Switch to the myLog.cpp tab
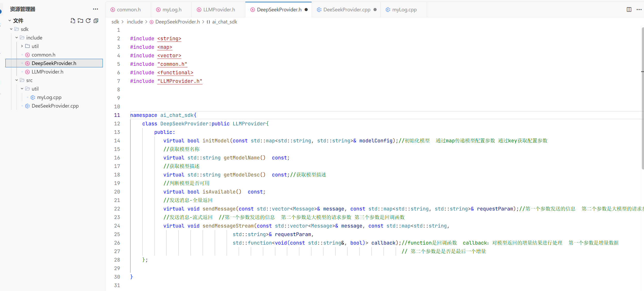This screenshot has width=644, height=291. [404, 10]
